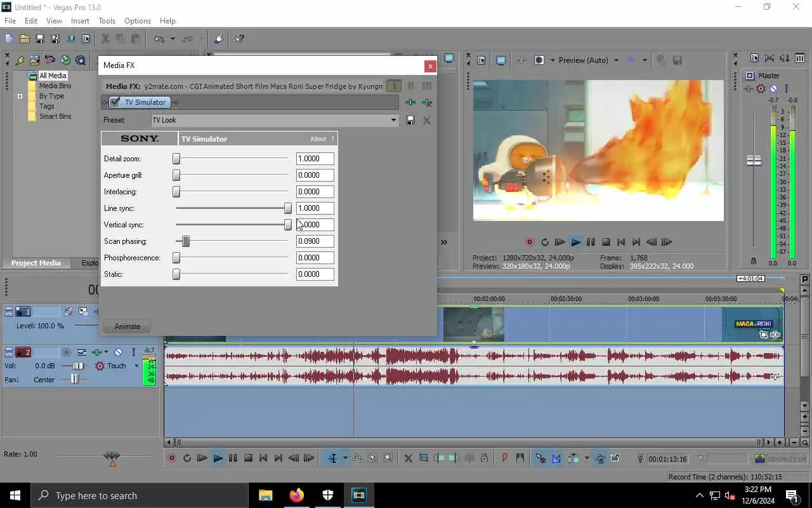Click the Lock Envelopes to Events icon
This screenshot has height=508, width=812.
[x=599, y=458]
